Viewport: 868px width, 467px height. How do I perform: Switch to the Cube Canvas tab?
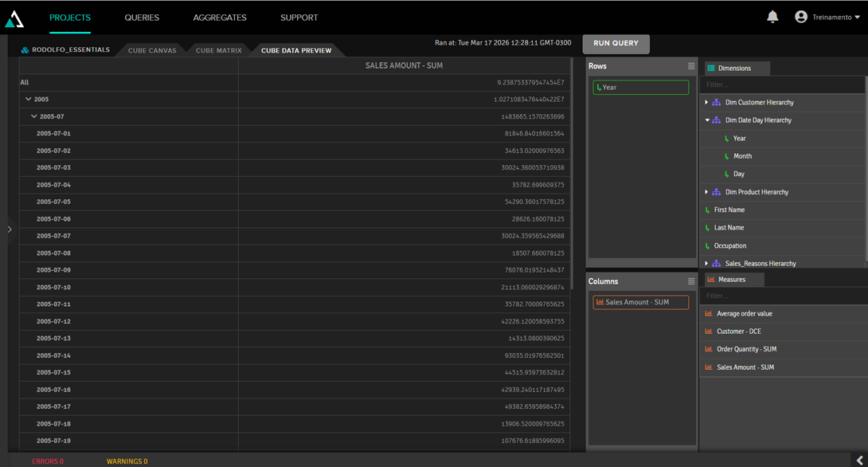[x=152, y=50]
